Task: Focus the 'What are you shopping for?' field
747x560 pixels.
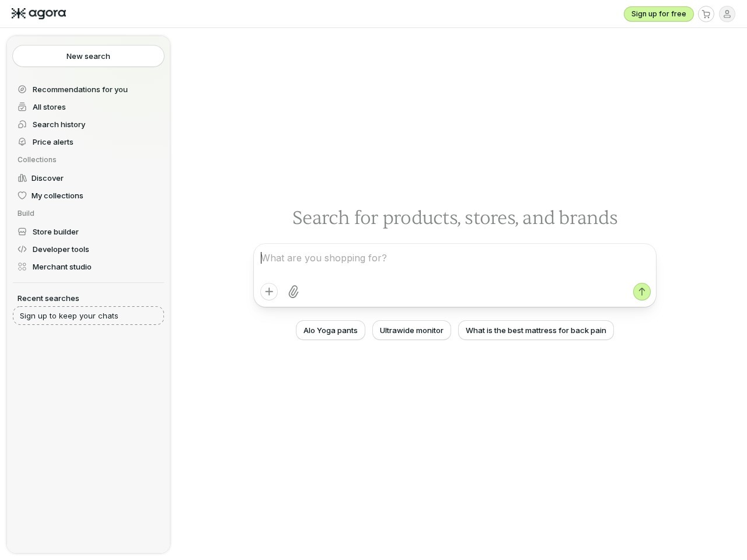Action: 455,258
